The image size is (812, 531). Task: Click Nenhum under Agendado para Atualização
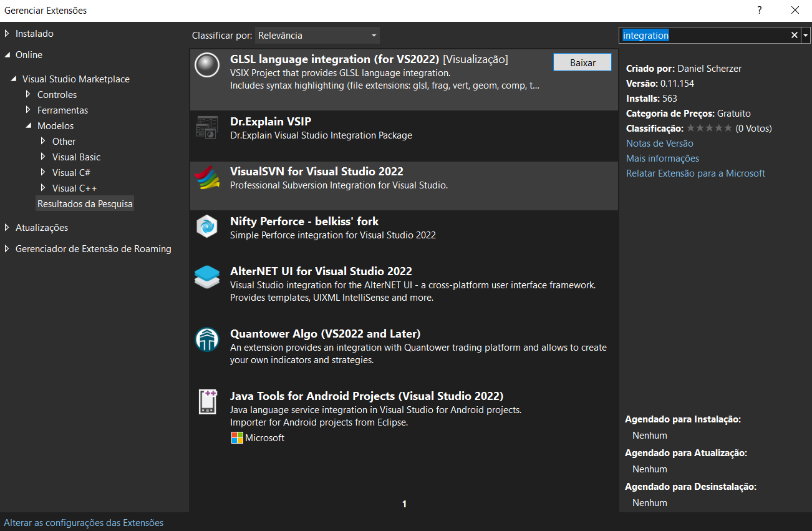point(650,469)
